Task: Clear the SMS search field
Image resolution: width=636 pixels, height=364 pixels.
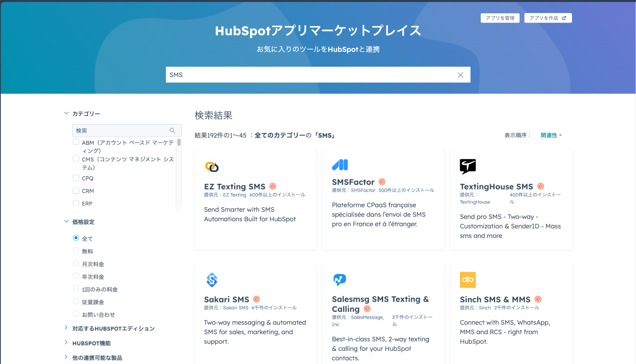Action: click(460, 75)
